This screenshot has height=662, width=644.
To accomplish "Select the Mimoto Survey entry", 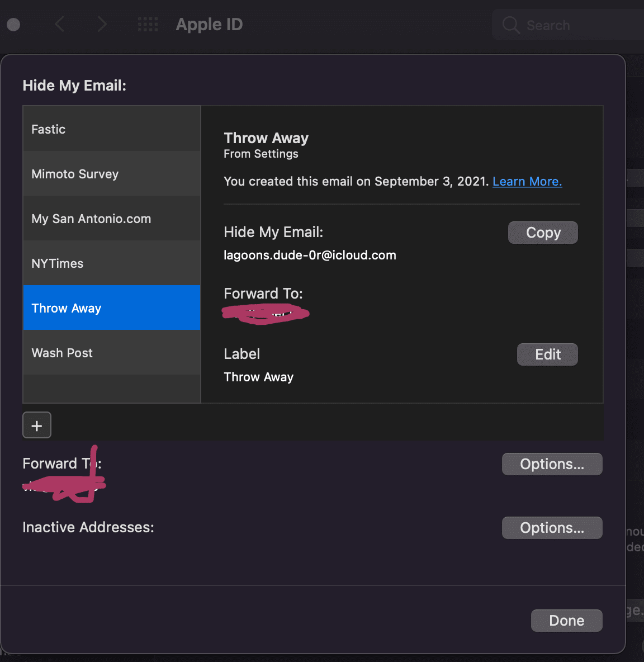I will pyautogui.click(x=112, y=174).
